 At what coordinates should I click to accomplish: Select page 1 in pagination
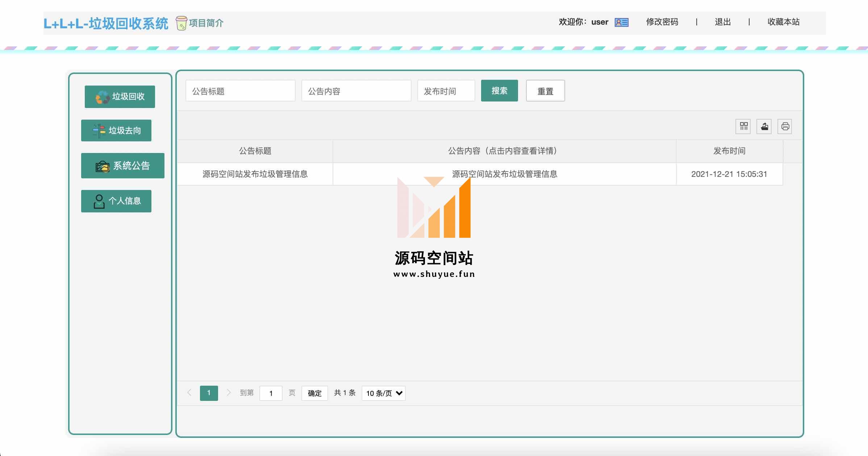click(209, 393)
